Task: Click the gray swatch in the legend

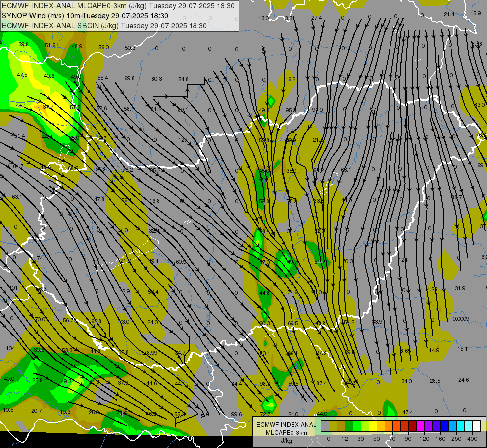Action: click(x=325, y=426)
